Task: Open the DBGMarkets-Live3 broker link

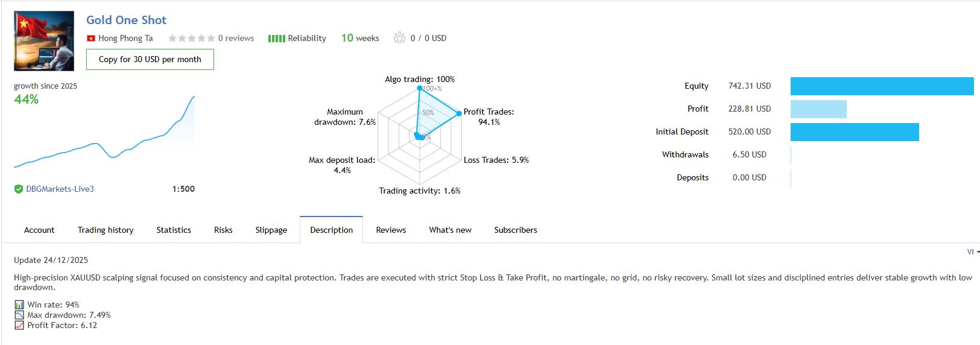Action: pos(60,189)
